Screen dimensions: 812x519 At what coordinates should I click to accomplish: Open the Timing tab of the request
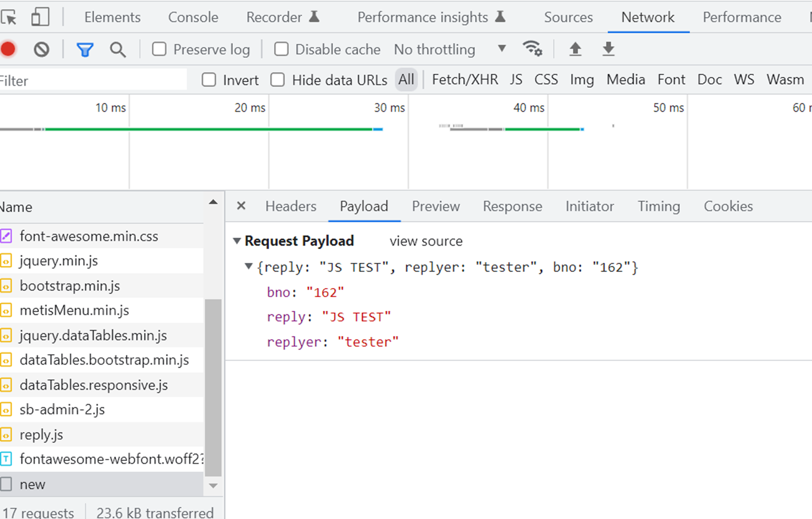click(x=659, y=206)
